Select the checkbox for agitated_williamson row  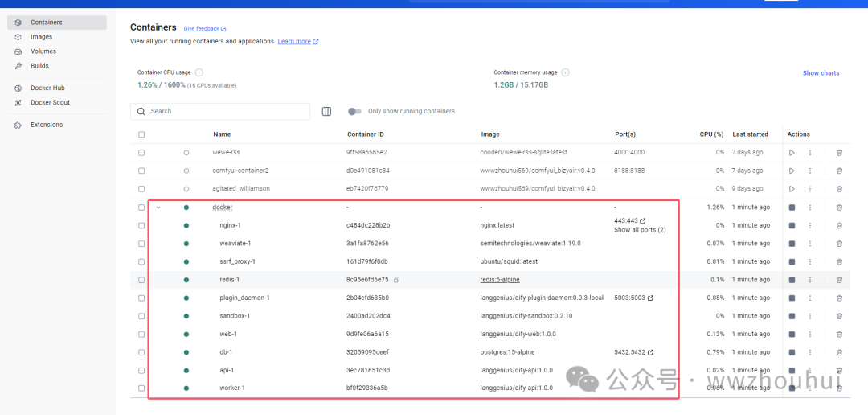(141, 188)
